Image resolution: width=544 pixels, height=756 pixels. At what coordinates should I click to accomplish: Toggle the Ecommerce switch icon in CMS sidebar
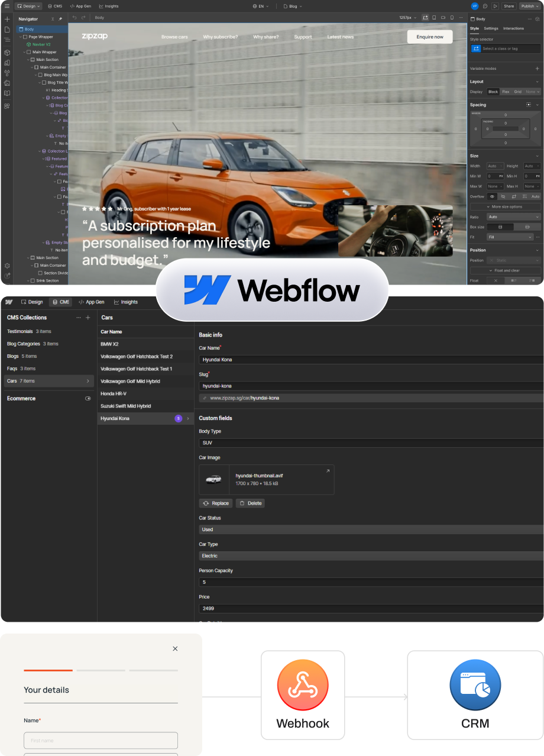pyautogui.click(x=88, y=399)
